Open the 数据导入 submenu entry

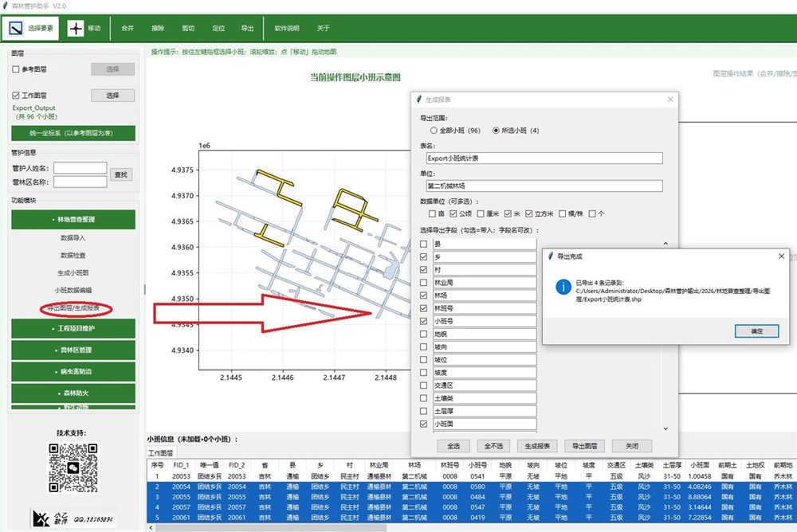point(73,238)
